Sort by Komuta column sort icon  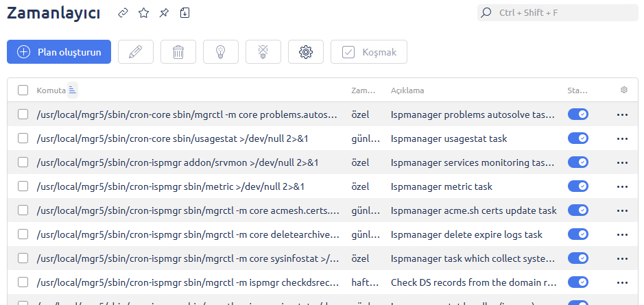[x=73, y=90]
